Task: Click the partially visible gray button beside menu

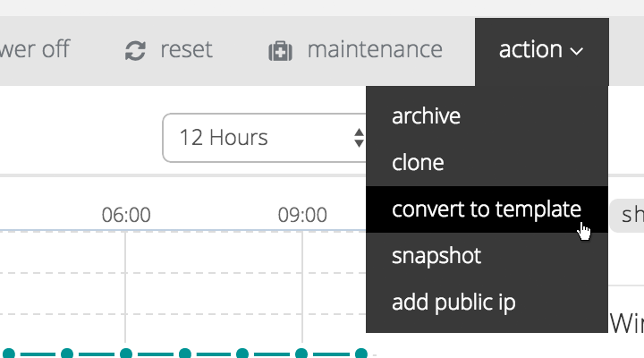Action: (x=626, y=216)
